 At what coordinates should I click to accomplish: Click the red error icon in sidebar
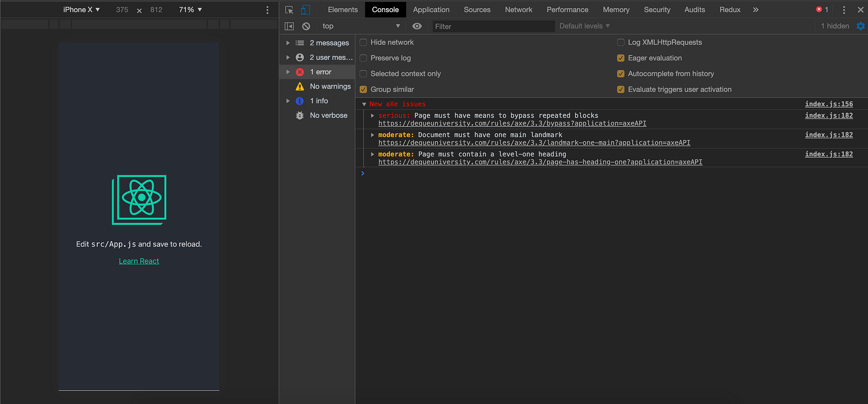coord(299,72)
